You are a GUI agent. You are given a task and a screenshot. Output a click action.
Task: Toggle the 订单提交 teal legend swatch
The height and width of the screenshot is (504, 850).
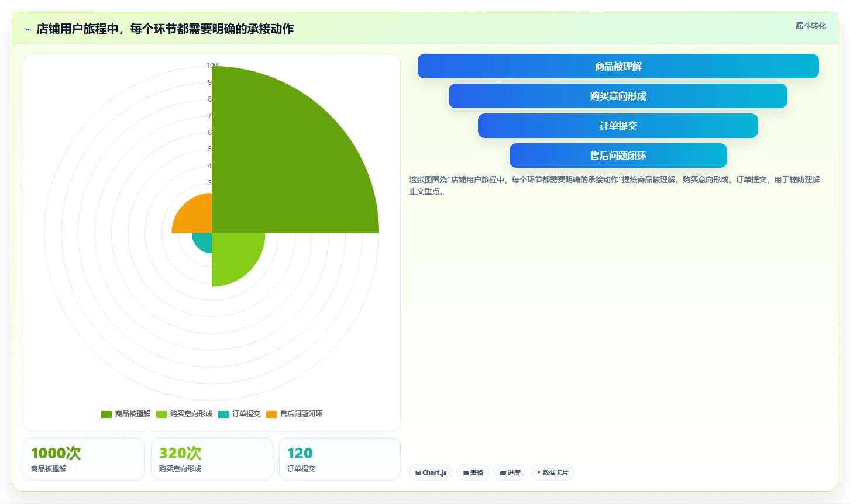click(x=223, y=415)
